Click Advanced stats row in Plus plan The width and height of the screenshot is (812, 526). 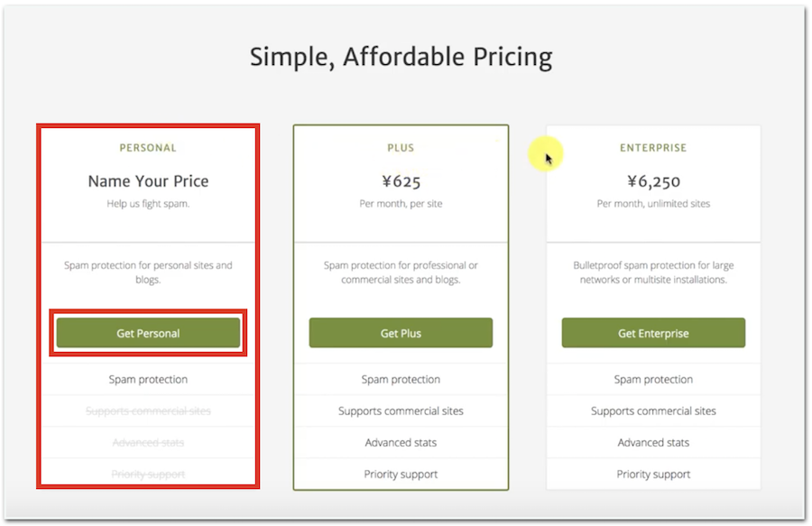tap(401, 443)
